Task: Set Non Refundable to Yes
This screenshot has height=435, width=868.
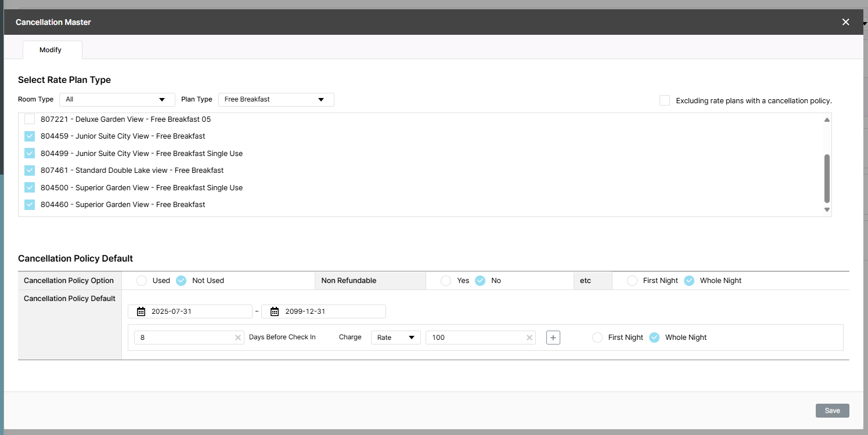Action: coord(446,281)
